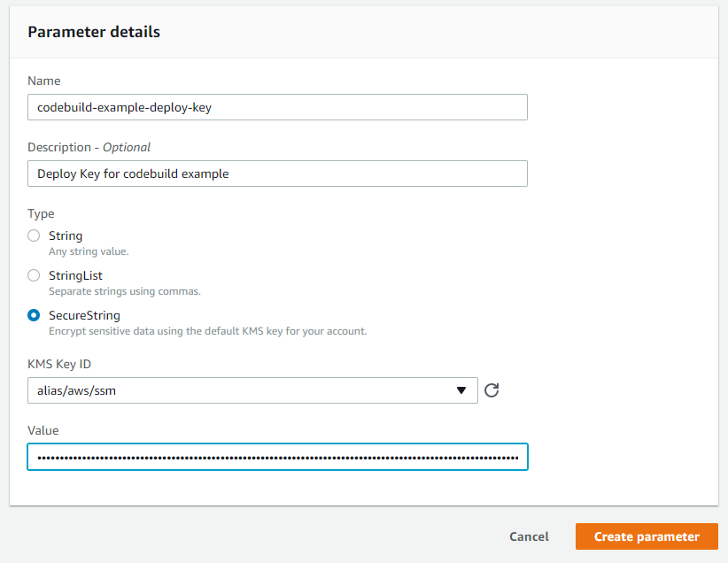Choose the StringList radio option
This screenshot has width=728, height=563.
click(x=34, y=275)
